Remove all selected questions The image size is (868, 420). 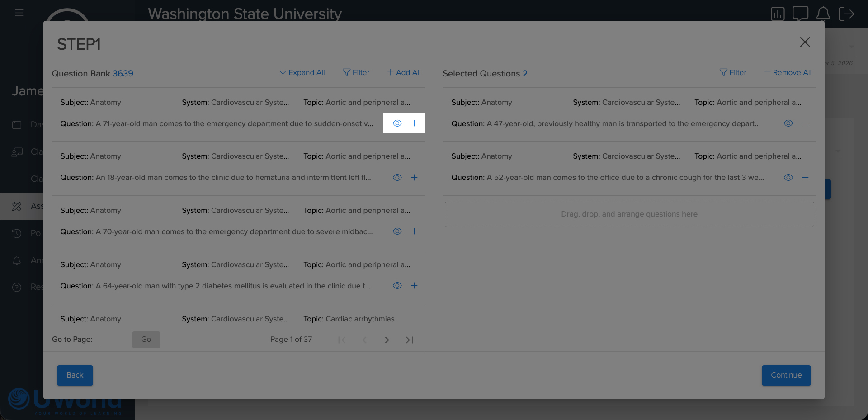(x=788, y=73)
